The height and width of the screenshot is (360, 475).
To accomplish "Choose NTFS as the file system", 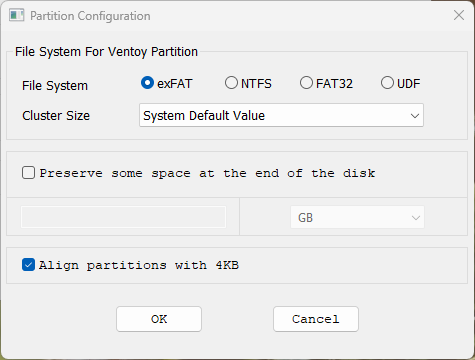I will click(x=231, y=83).
